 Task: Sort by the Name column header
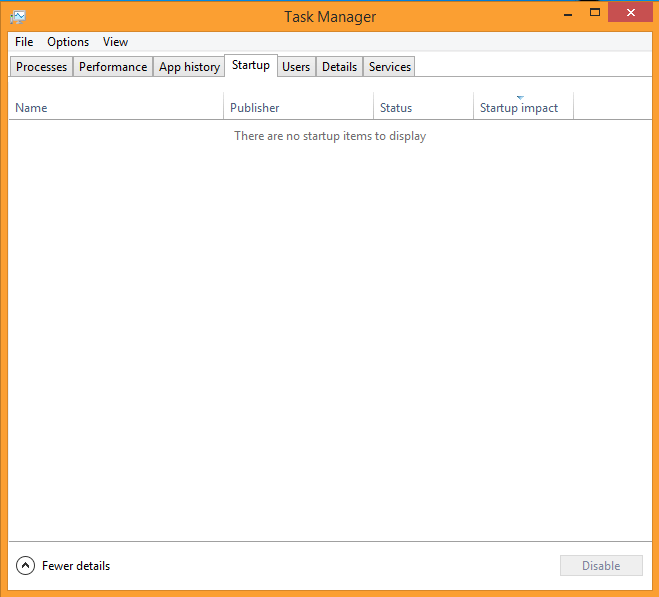116,108
